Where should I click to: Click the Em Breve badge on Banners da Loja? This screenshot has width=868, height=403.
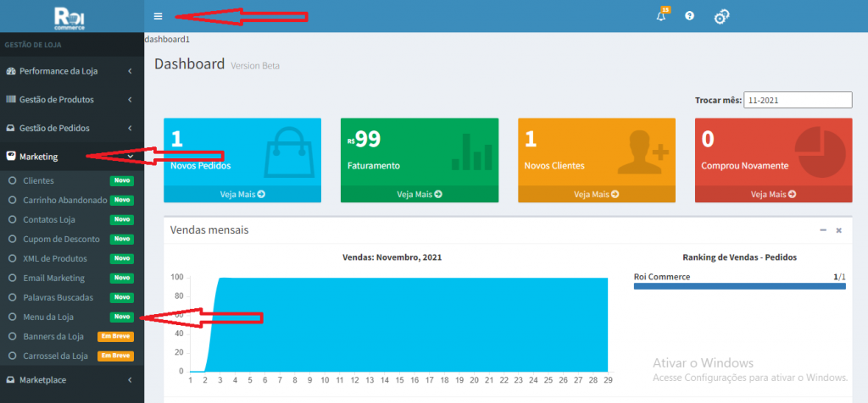point(115,337)
